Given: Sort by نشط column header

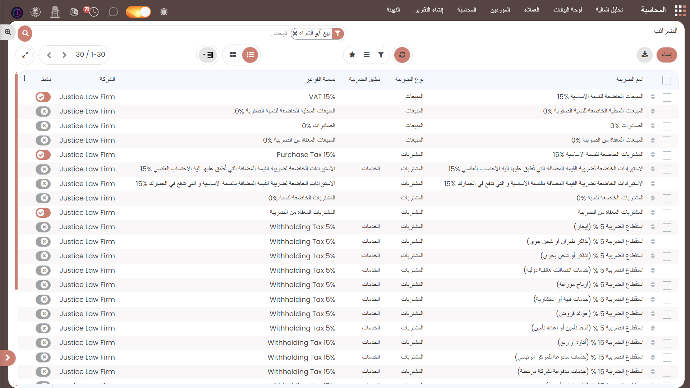Looking at the screenshot, I should pos(46,79).
